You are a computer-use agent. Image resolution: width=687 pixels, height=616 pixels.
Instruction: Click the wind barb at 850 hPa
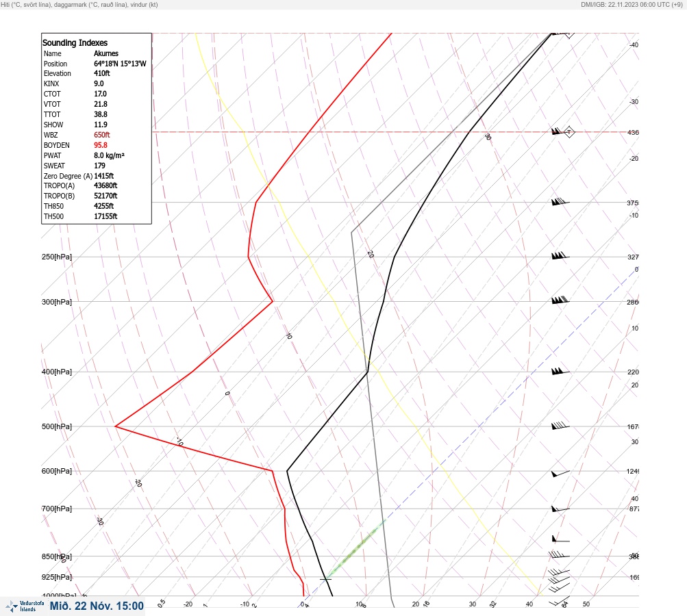560,555
